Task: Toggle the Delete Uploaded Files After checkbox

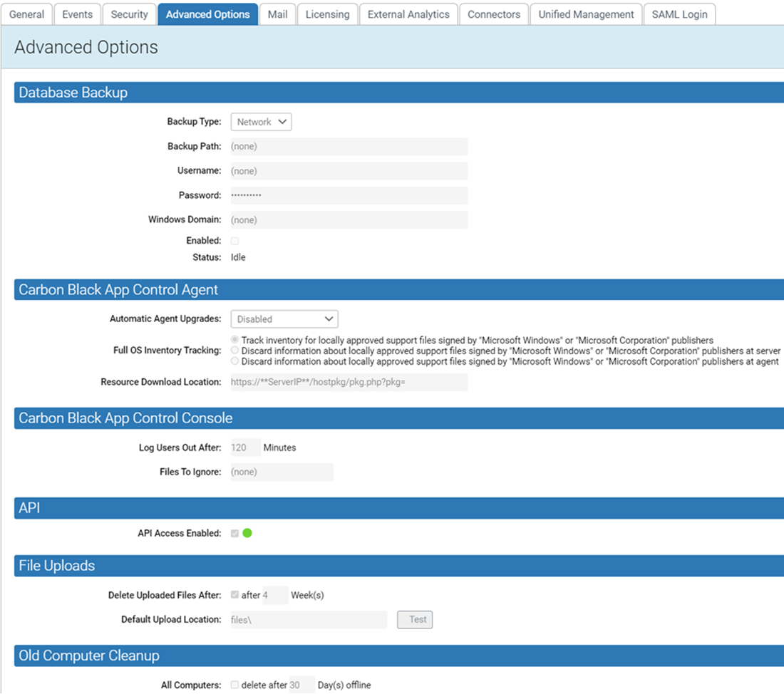Action: [234, 595]
